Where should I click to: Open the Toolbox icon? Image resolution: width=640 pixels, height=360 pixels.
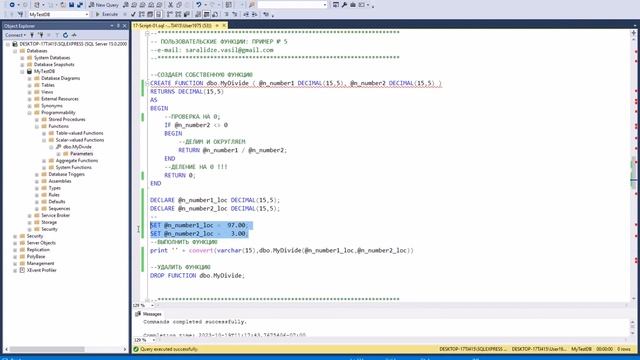[x=353, y=5]
